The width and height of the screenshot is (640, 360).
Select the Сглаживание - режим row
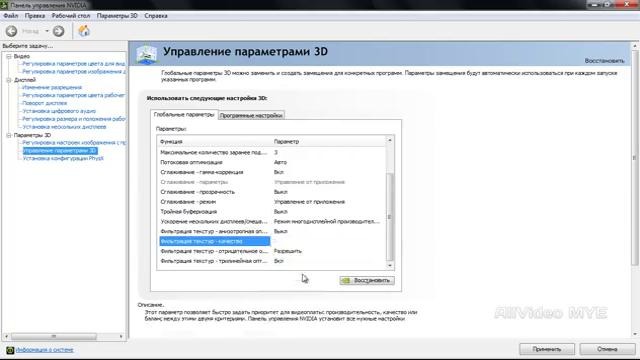[x=271, y=202]
